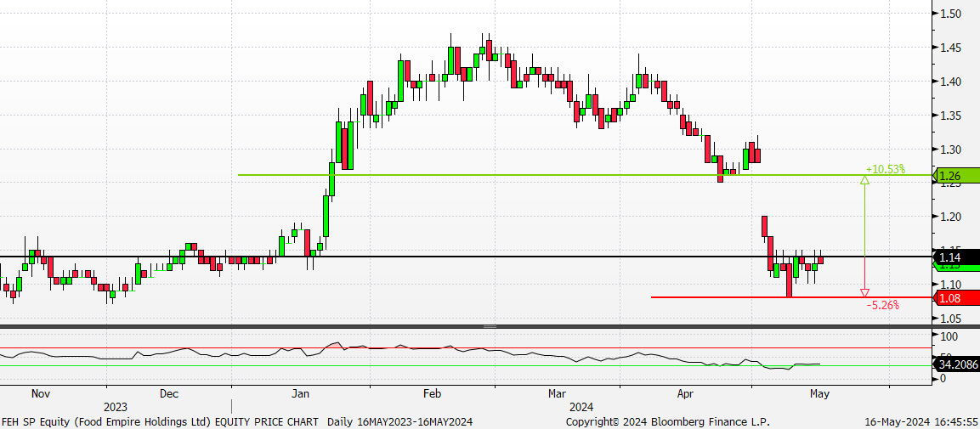
Task: Click the Nov month label on the time axis
Action: click(40, 394)
